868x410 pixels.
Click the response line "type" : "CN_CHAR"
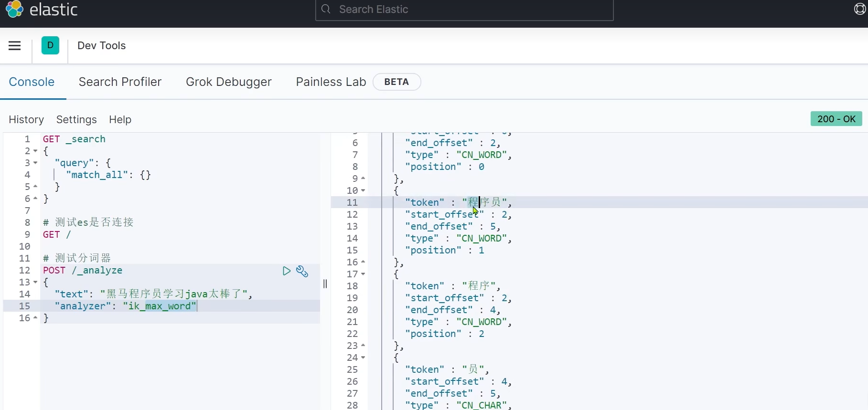click(x=459, y=405)
